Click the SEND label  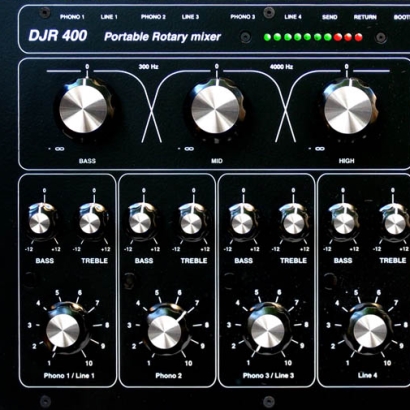pyautogui.click(x=330, y=17)
